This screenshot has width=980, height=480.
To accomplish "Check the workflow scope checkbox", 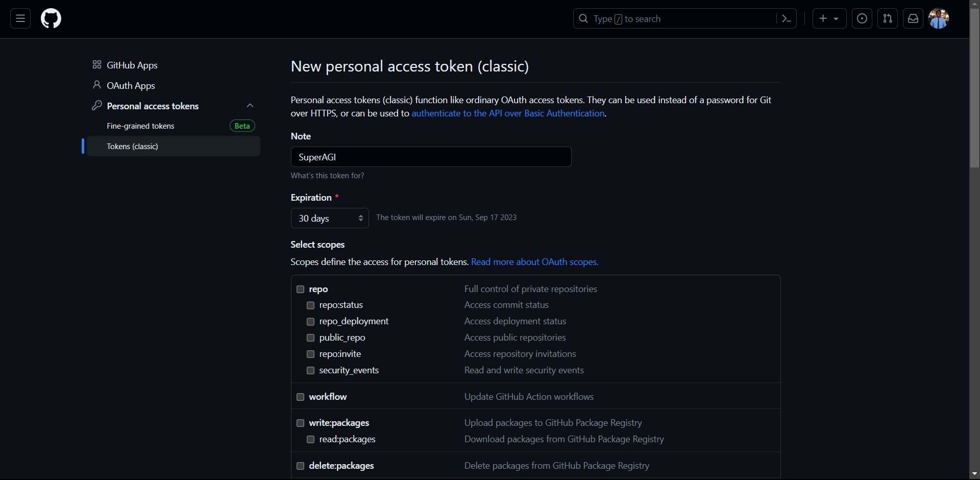I will click(301, 397).
